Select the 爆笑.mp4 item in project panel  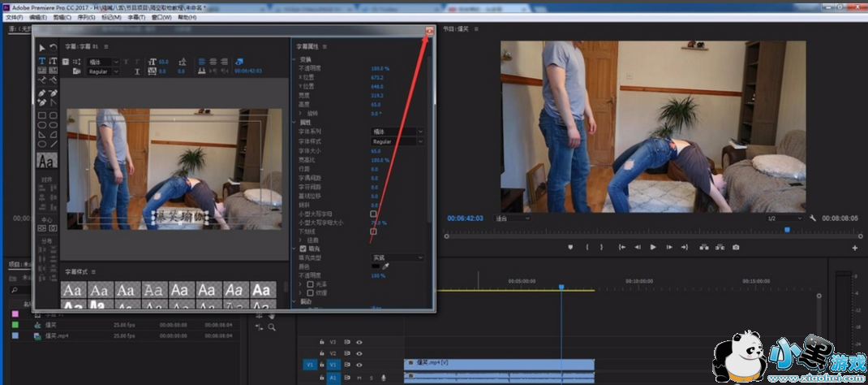[57, 335]
